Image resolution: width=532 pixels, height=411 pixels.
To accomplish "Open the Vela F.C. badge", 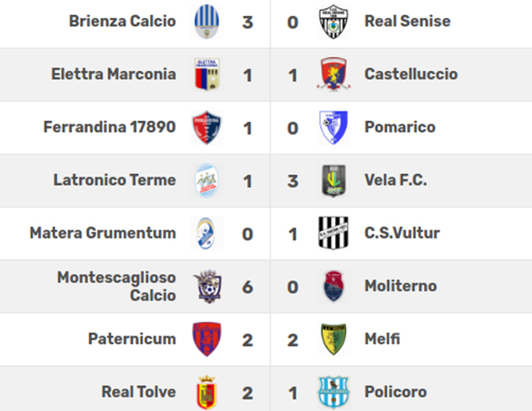I will coord(333,181).
